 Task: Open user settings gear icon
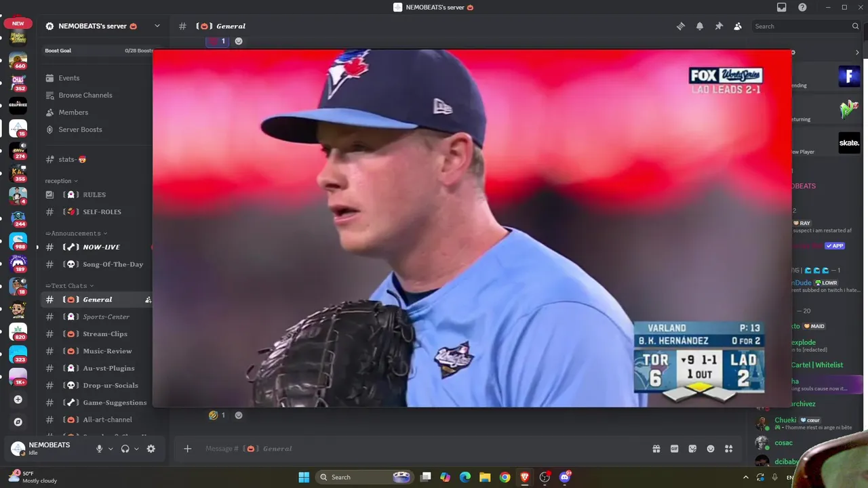151,449
